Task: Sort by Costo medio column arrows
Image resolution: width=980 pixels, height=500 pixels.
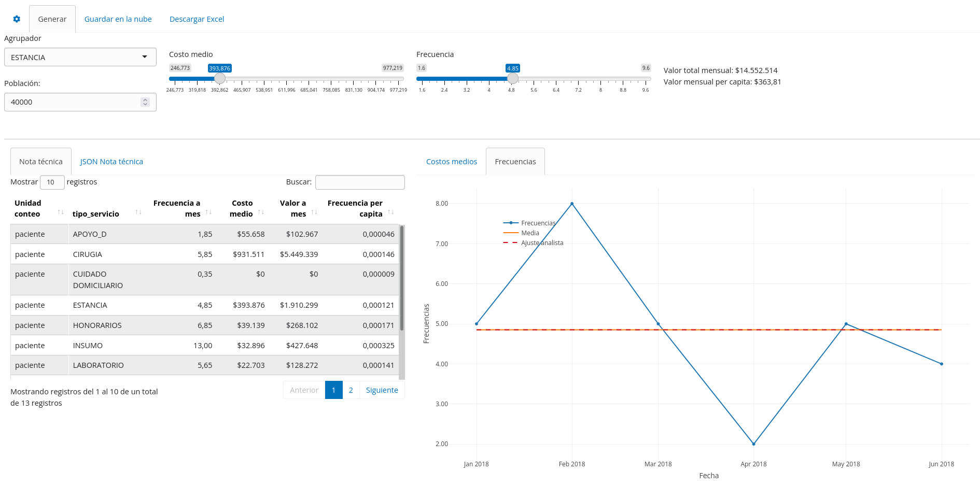Action: tap(261, 212)
